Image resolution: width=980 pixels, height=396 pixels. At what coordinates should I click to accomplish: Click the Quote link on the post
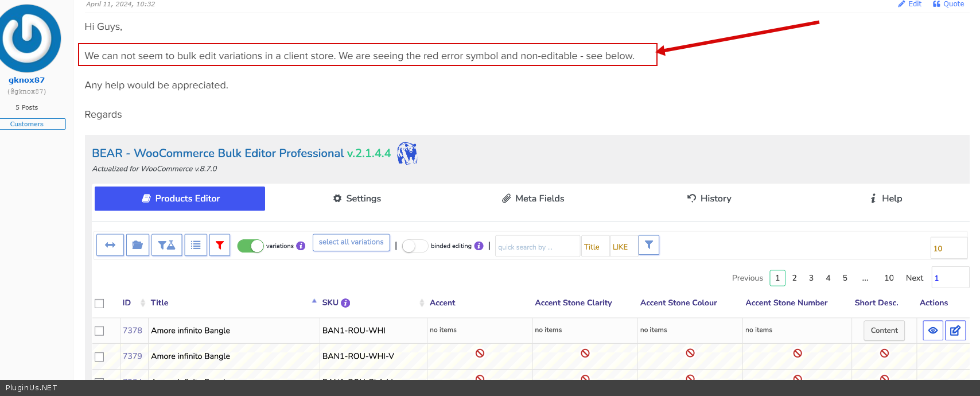click(x=948, y=4)
